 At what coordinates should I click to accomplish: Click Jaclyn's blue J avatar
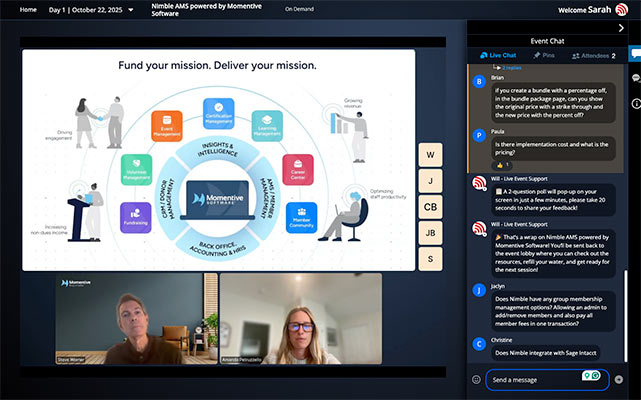coord(479,290)
